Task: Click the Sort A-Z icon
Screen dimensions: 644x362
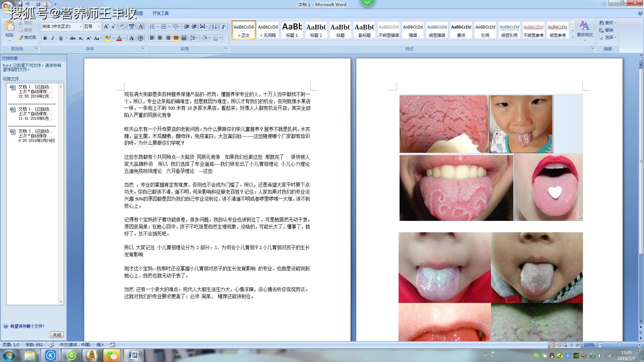Action: pos(214,26)
